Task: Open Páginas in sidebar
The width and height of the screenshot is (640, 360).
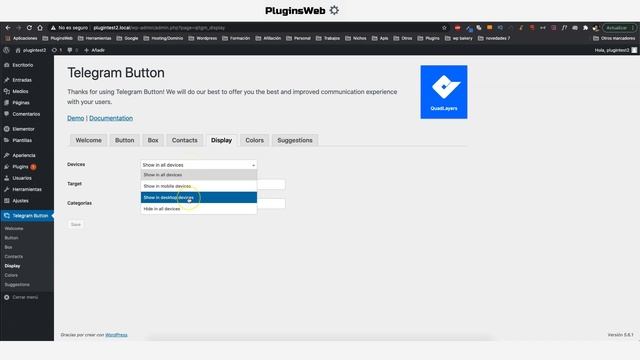Action: click(21, 103)
